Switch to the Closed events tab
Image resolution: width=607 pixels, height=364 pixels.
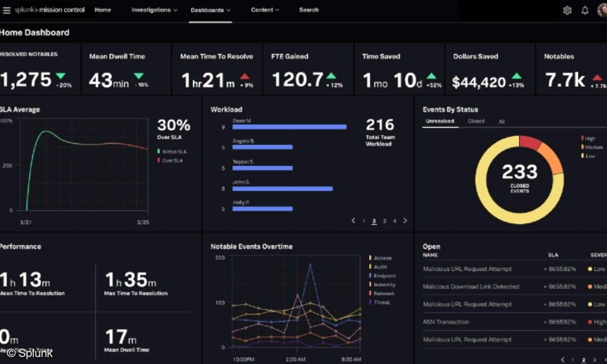click(476, 121)
